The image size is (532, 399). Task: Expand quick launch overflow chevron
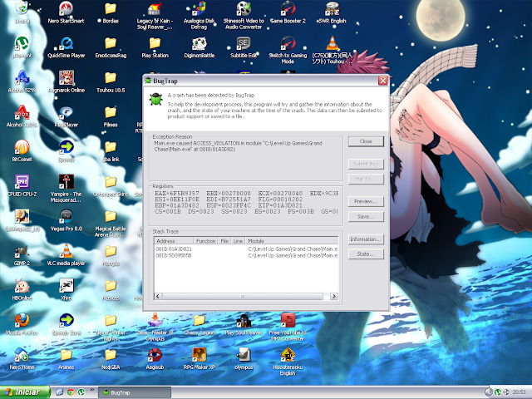pos(92,390)
